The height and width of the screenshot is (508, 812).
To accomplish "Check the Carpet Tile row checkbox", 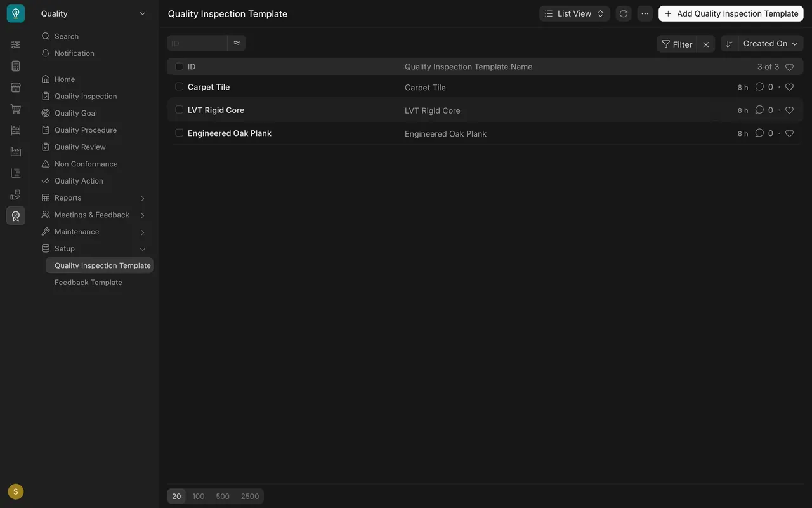I will pos(180,86).
